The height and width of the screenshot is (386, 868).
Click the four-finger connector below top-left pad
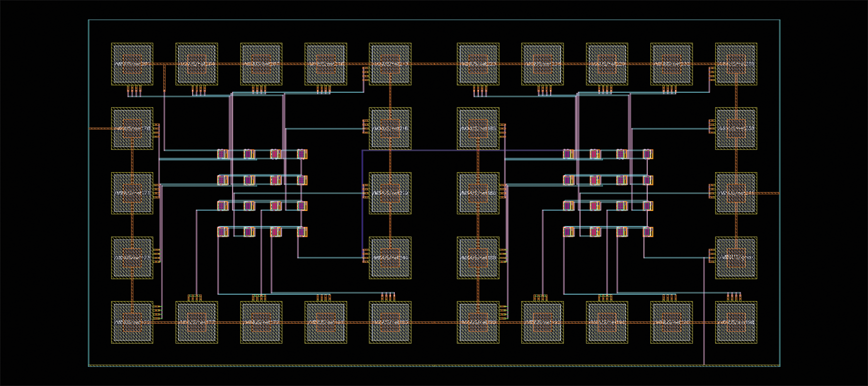[x=134, y=89]
